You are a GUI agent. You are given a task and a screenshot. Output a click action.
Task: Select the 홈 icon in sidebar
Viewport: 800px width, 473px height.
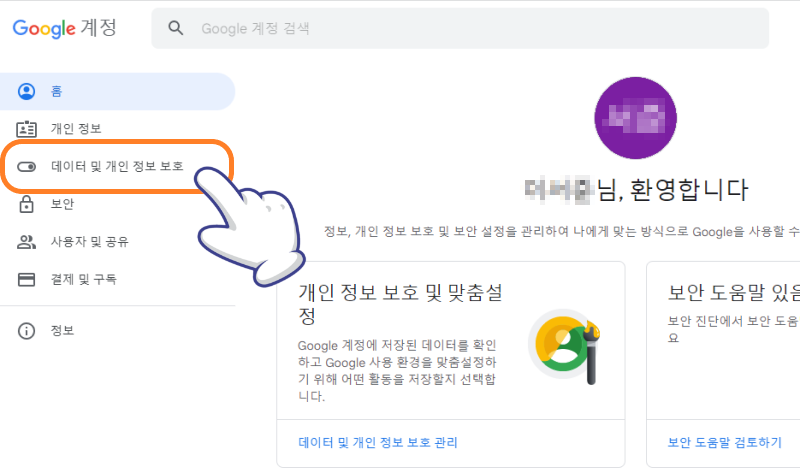pos(27,91)
